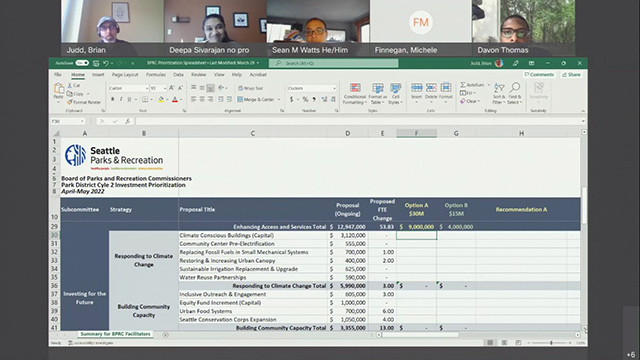
Task: Open Conditional Formatting
Action: click(x=355, y=94)
